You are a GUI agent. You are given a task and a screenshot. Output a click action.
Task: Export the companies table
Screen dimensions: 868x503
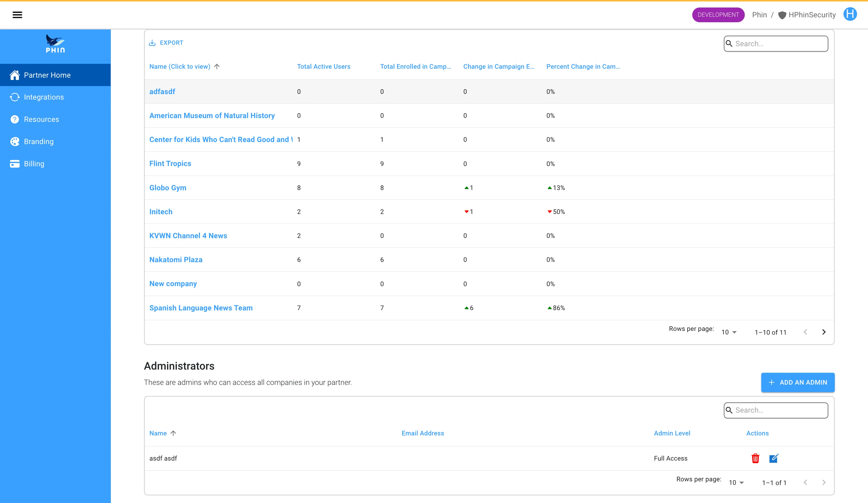pyautogui.click(x=167, y=43)
